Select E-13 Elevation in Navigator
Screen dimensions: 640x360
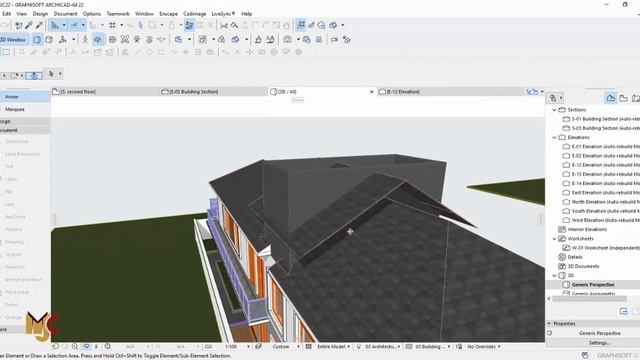[601, 174]
